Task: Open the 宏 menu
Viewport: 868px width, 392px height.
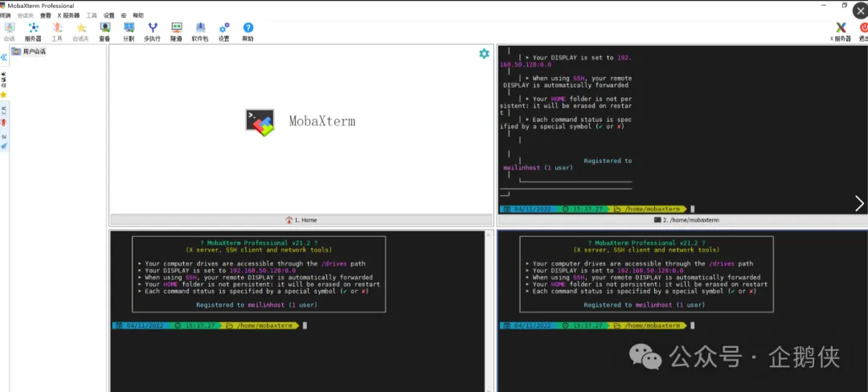Action: (124, 15)
